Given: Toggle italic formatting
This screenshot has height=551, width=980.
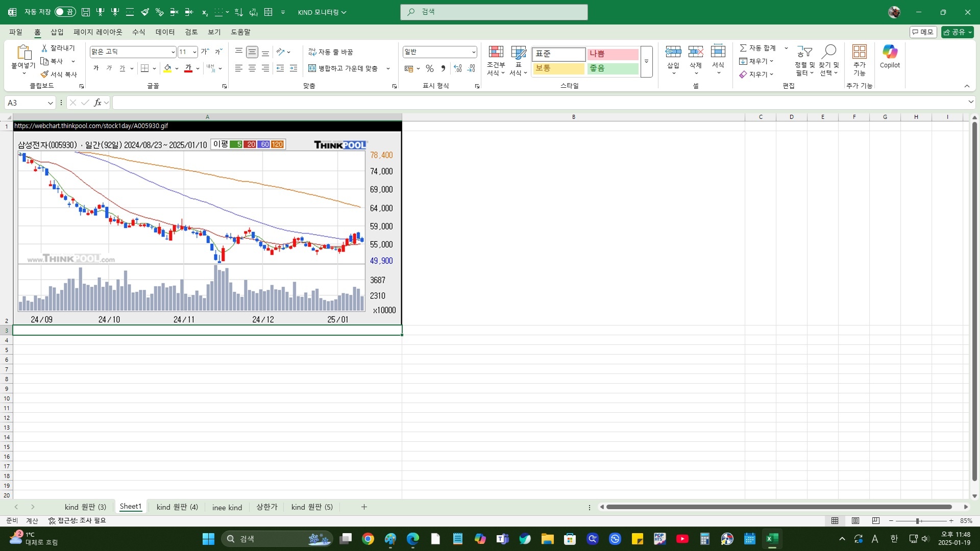Looking at the screenshot, I should tap(109, 68).
